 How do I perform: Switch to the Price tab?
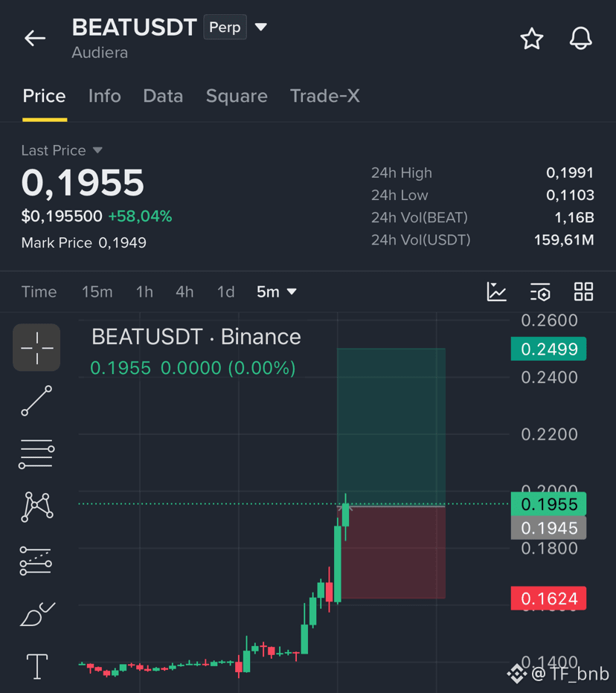pyautogui.click(x=44, y=96)
